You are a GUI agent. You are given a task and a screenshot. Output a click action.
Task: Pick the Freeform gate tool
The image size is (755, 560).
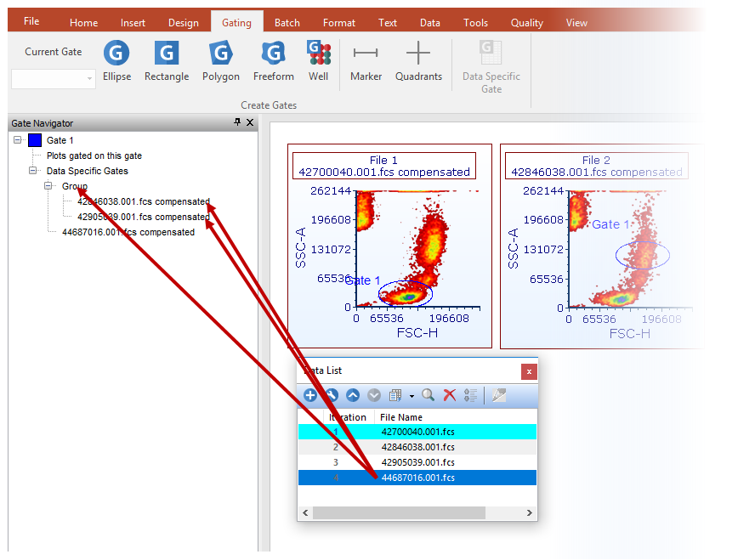[x=273, y=61]
